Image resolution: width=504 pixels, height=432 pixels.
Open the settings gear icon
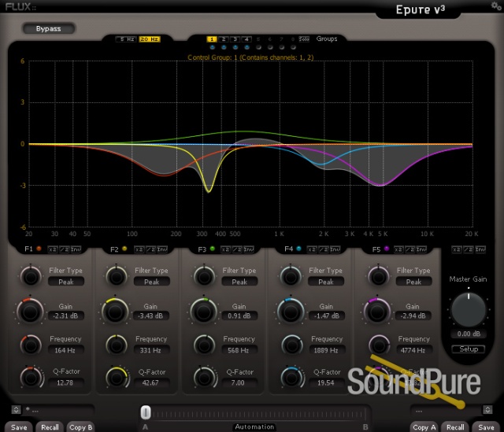click(x=495, y=6)
